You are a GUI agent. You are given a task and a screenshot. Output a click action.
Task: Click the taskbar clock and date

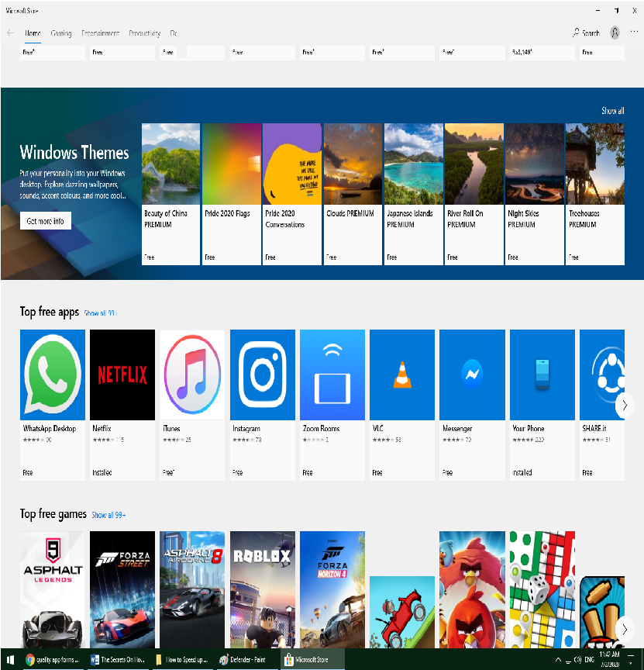click(x=610, y=659)
